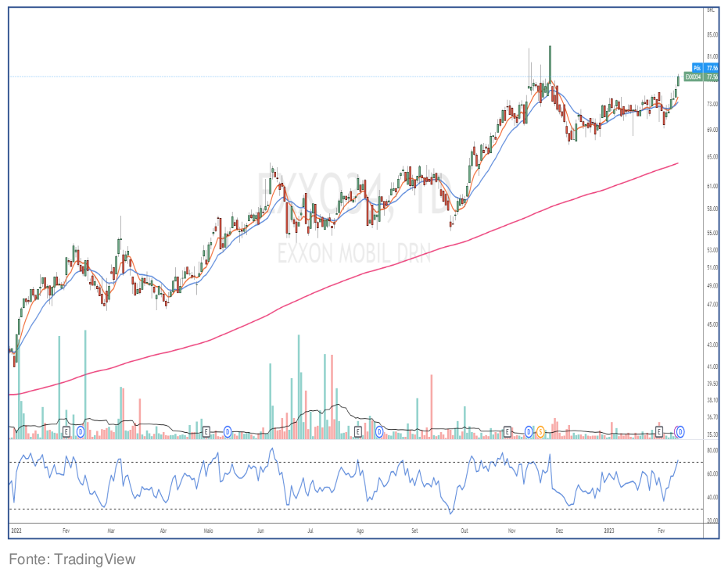
Task: Click the 38.10 price axis label
Action: (x=712, y=400)
